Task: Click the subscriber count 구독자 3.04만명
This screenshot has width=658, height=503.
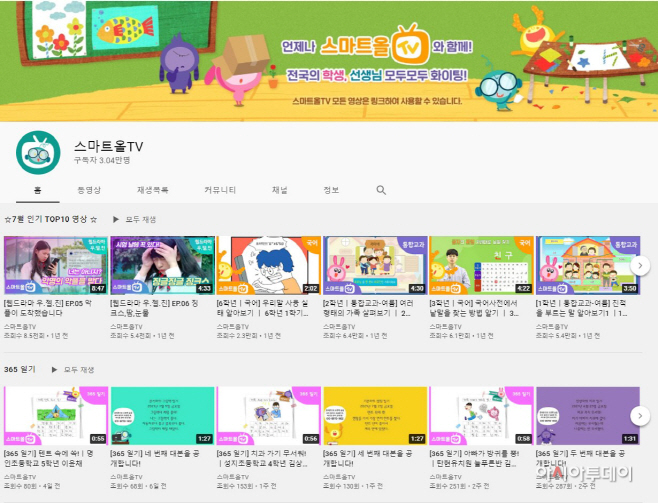Action: tap(102, 160)
